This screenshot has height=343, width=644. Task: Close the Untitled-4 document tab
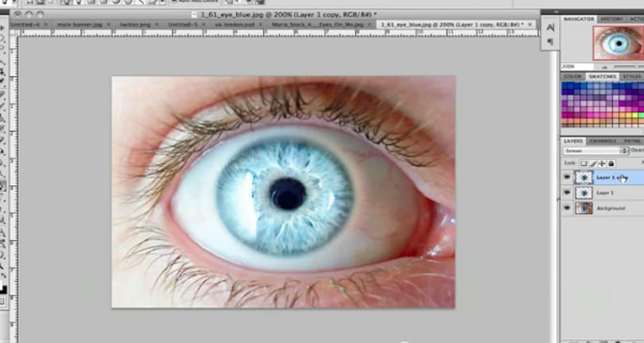pos(45,25)
